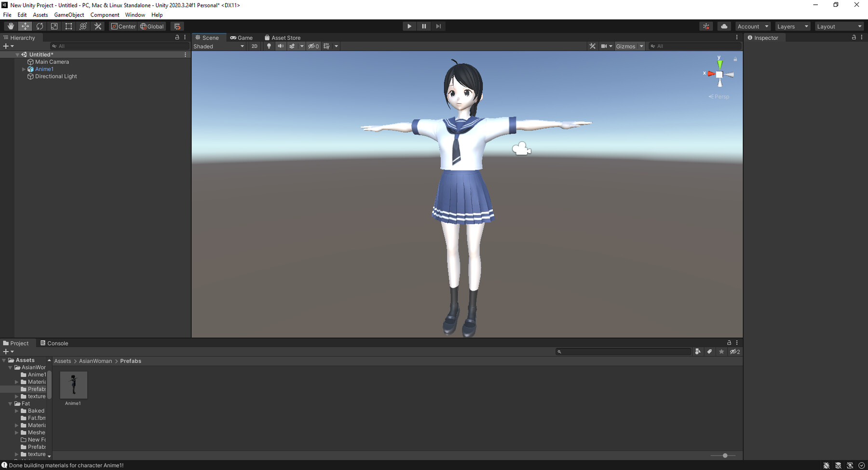Mute scene audio with the speaker icon
The height and width of the screenshot is (470, 868).
pos(281,46)
